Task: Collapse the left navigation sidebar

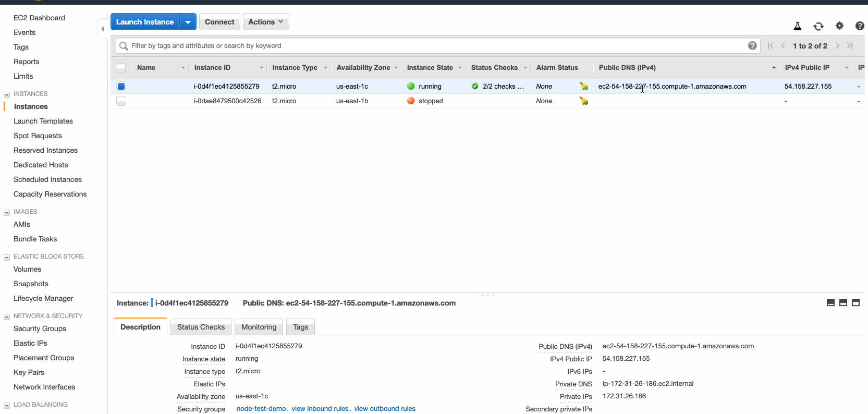Action: (103, 29)
